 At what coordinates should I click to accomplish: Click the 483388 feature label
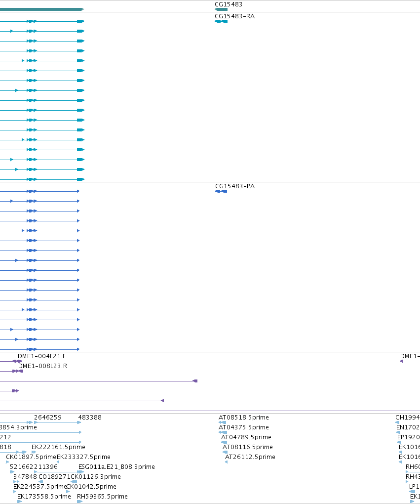[x=90, y=418]
